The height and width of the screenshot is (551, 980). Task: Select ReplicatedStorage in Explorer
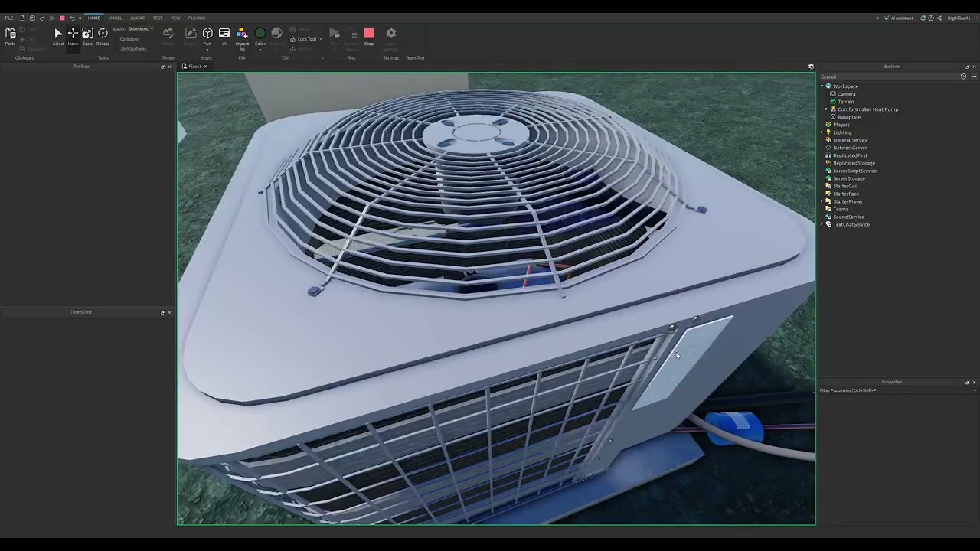tap(854, 163)
